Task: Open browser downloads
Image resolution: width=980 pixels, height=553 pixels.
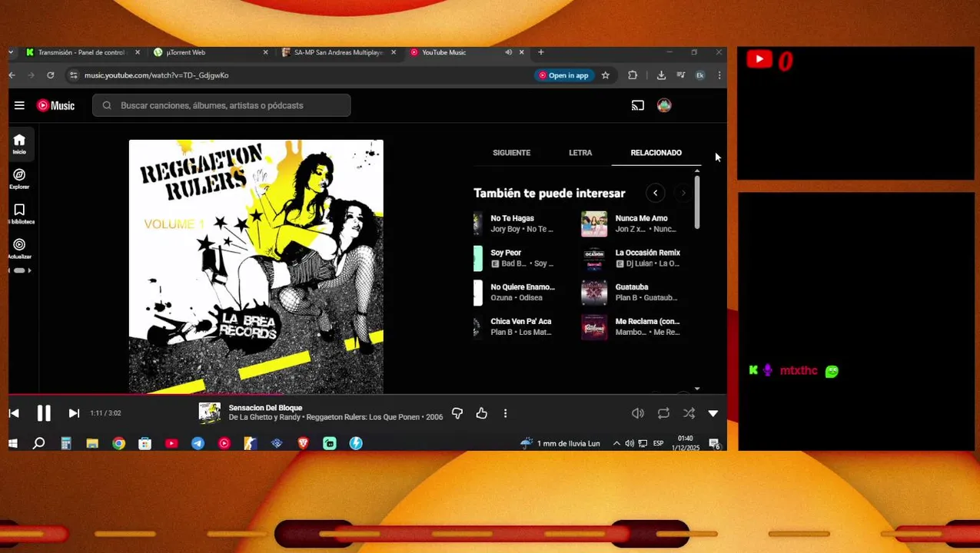Action: (661, 75)
